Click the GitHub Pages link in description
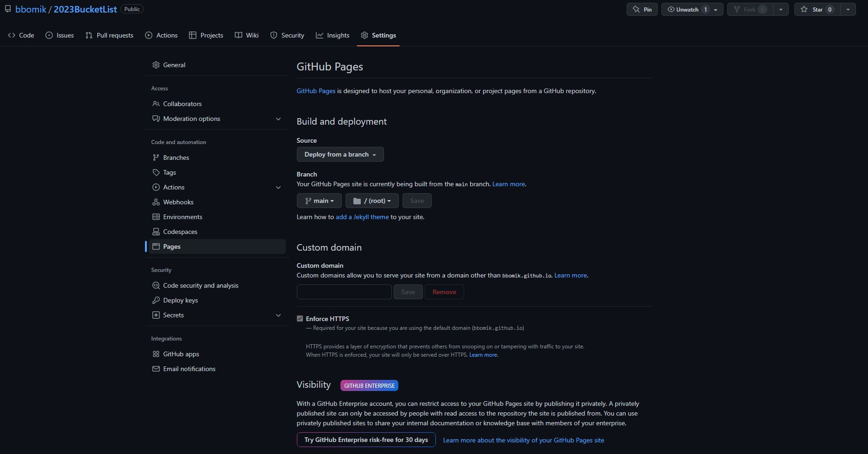This screenshot has height=454, width=868. tap(316, 91)
